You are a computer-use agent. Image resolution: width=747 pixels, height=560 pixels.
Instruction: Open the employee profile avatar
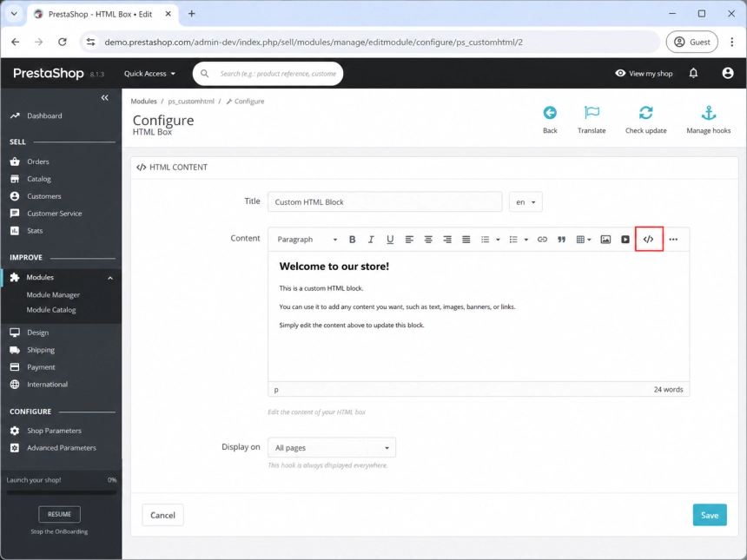point(728,73)
